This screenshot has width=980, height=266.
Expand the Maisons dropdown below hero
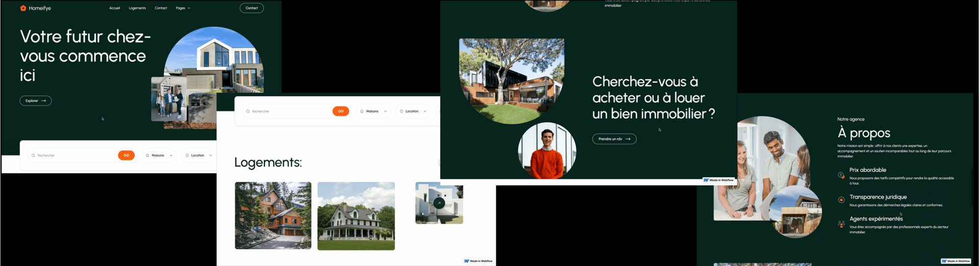159,155
